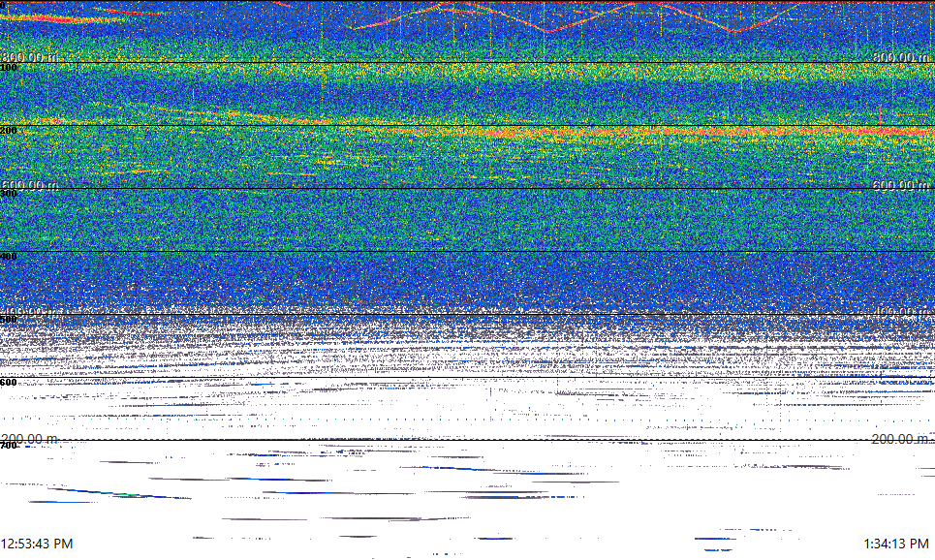Click the bold 100 depth gridline marker
Screen dimensions: 935x560
[9, 68]
